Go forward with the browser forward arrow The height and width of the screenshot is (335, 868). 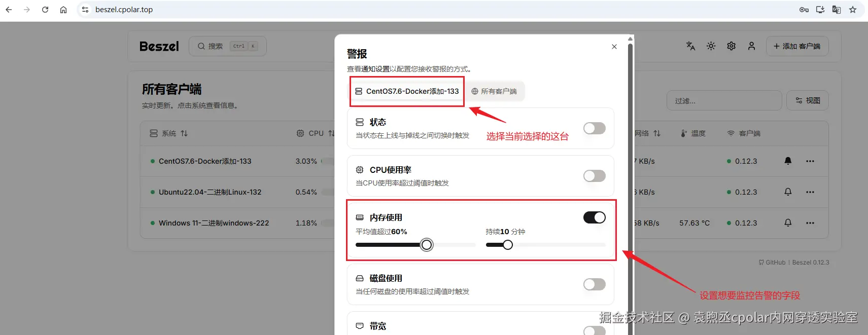tap(27, 10)
